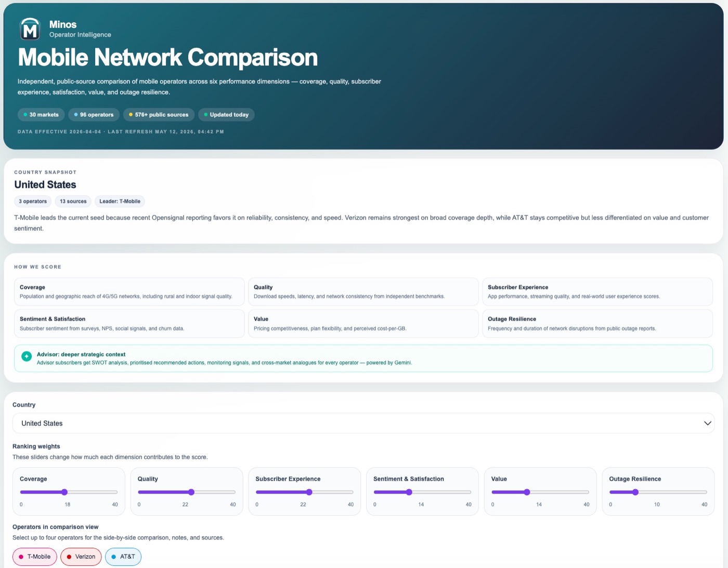Click the 30 markets badge
Screen dimensions: 728x568
(41, 115)
